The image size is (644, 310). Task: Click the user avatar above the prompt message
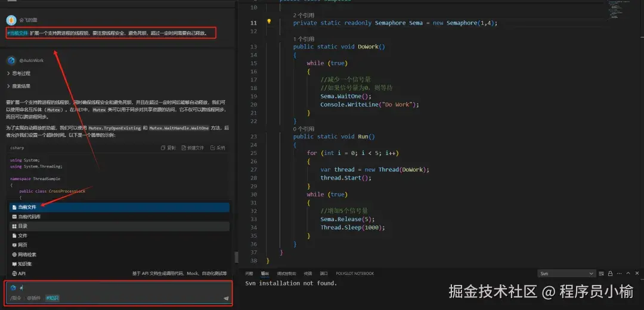tap(11, 20)
